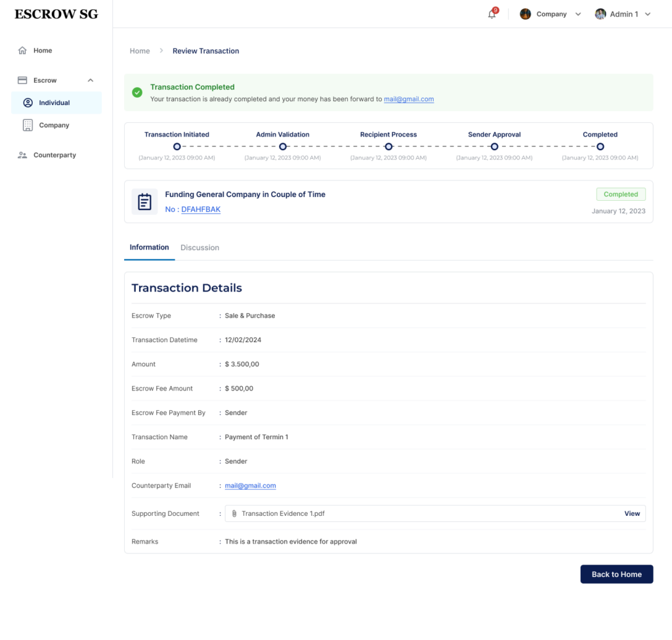Click Home in the breadcrumb trail
Viewport: 672px width, 640px height.
(140, 51)
